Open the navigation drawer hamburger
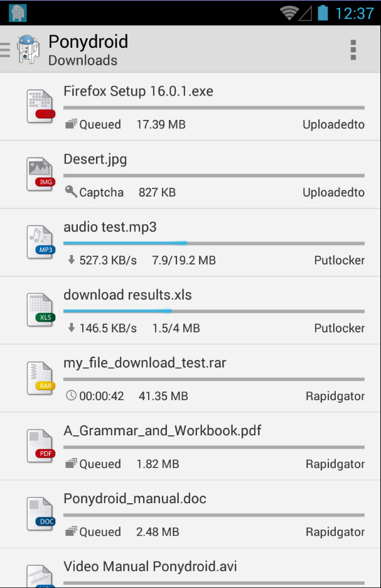 (x=5, y=50)
